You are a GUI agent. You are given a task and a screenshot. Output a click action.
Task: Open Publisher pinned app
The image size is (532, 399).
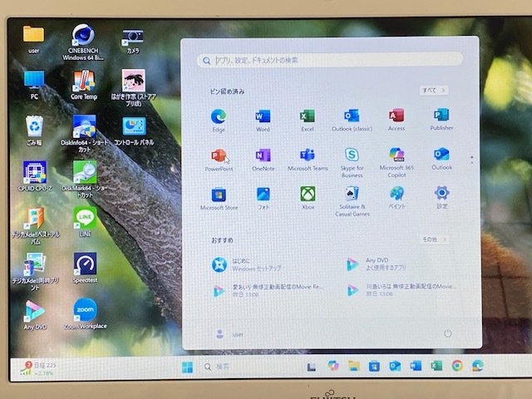pyautogui.click(x=441, y=120)
